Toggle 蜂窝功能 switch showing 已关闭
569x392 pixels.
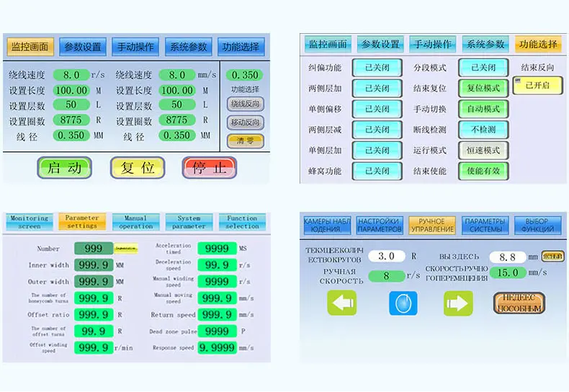(x=377, y=171)
